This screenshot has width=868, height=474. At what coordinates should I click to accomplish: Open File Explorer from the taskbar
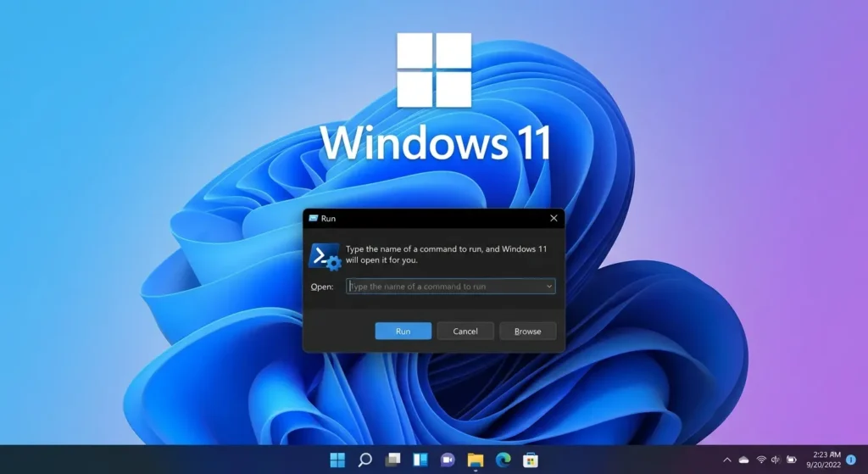tap(475, 460)
